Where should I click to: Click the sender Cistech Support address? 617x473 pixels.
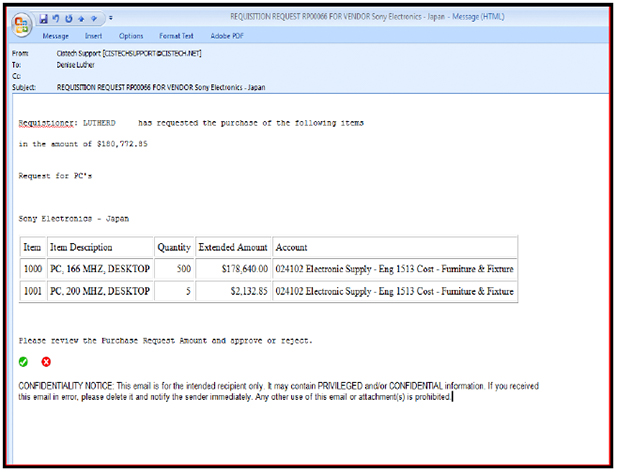129,54
